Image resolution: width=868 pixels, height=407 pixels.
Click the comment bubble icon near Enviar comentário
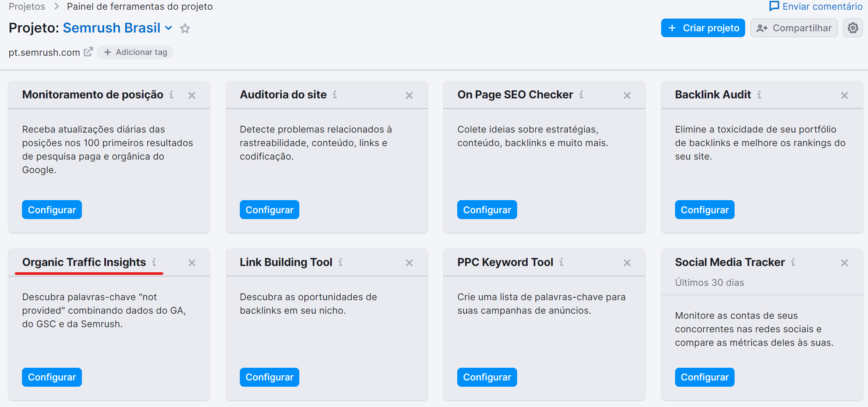[774, 6]
